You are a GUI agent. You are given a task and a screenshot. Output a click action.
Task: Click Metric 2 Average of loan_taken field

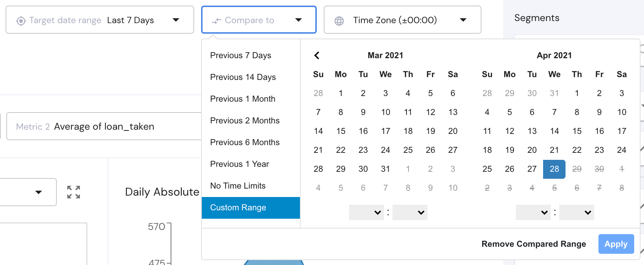point(104,126)
